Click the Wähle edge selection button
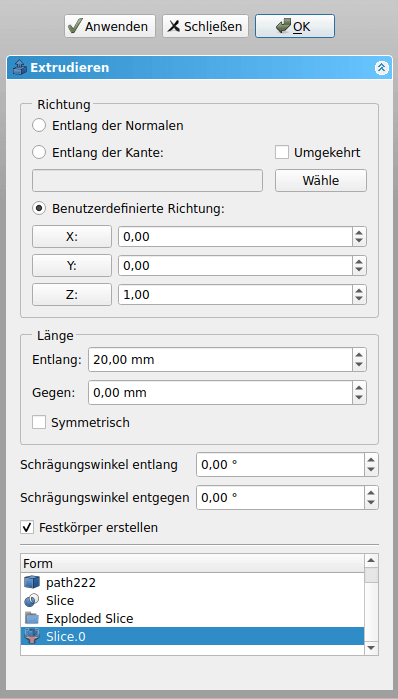Screen dimensions: 398x699 [321, 181]
